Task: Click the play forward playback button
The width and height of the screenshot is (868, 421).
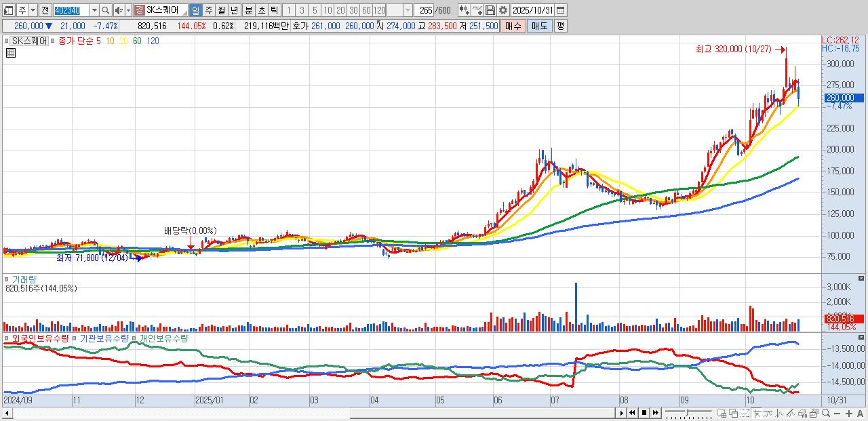Action: click(622, 413)
